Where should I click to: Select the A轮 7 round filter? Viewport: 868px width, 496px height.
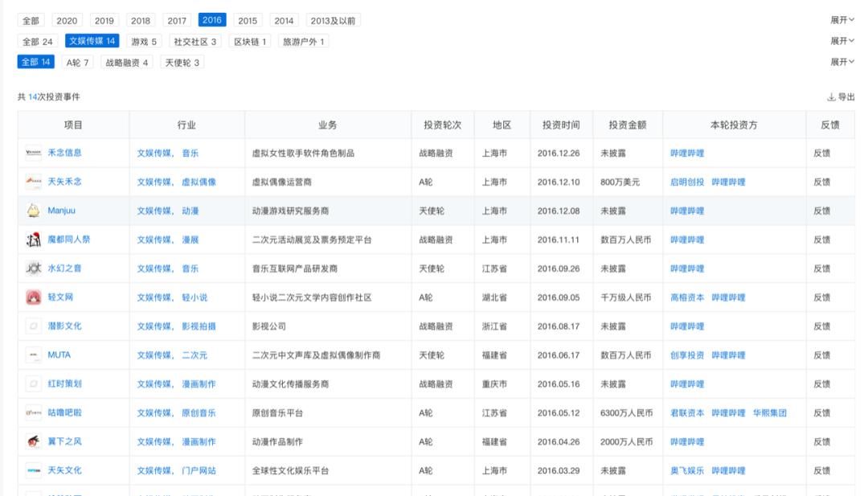(x=78, y=61)
